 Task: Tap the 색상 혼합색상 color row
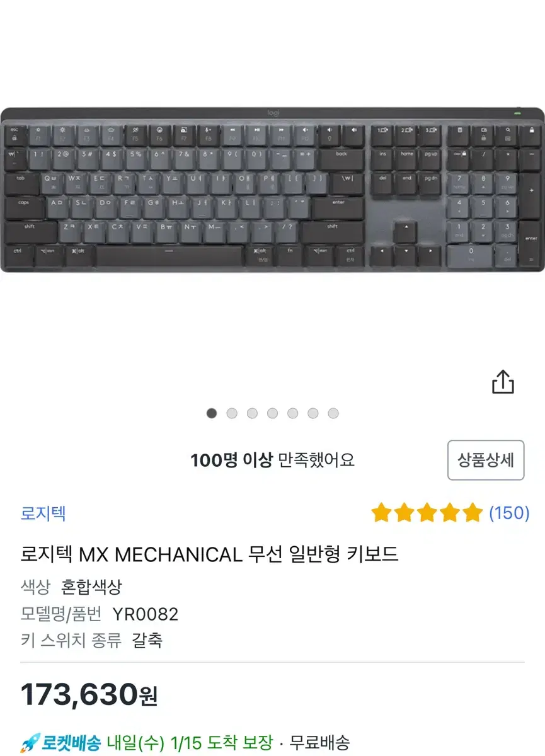[71, 587]
